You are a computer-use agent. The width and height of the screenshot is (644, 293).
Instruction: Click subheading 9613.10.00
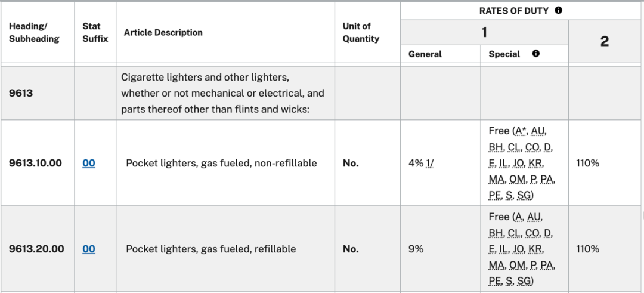pos(35,163)
